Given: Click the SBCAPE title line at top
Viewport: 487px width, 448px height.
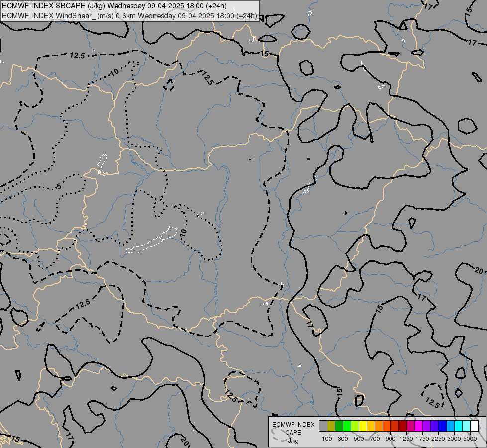Looking at the screenshot, I should point(114,6).
